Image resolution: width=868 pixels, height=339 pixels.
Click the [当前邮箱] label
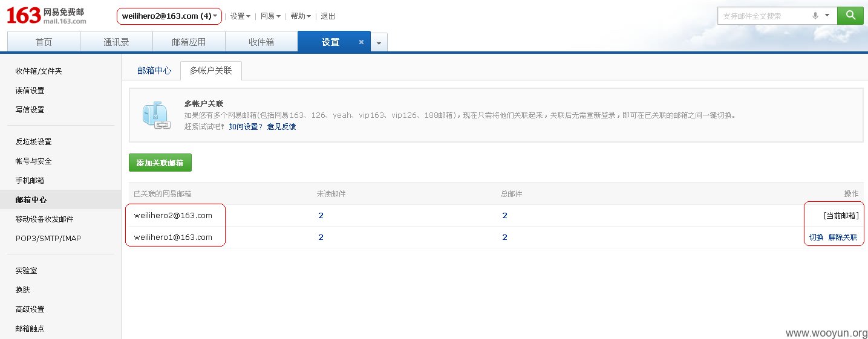[x=841, y=216]
